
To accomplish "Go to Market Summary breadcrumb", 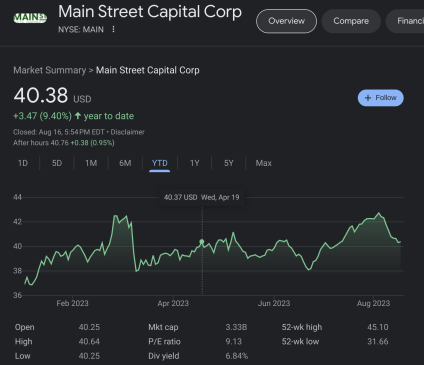I will click(50, 70).
